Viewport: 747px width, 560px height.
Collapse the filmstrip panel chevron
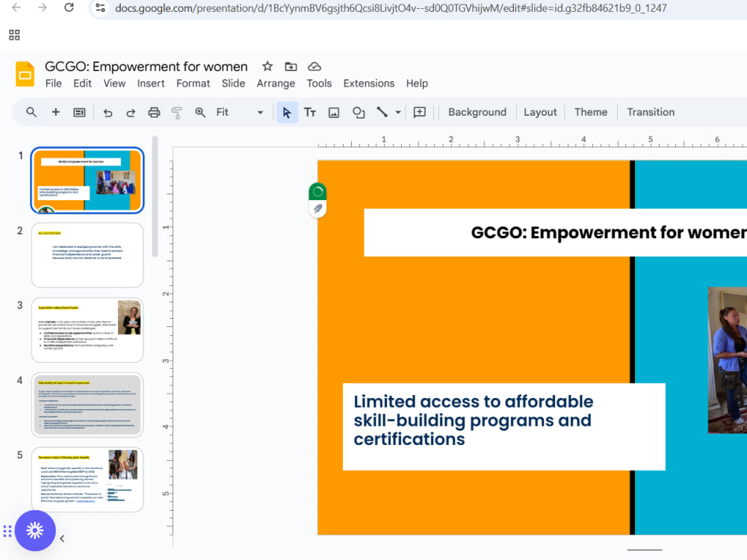(x=63, y=538)
